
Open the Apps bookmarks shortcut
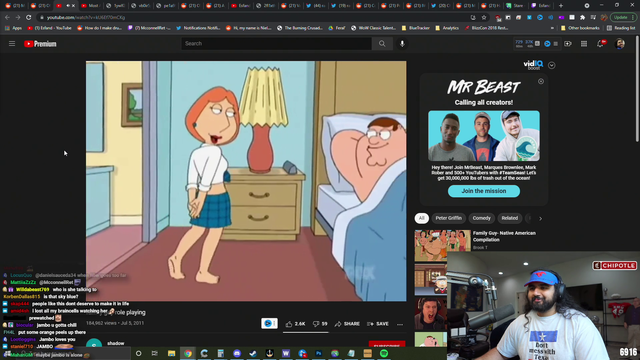click(13, 28)
